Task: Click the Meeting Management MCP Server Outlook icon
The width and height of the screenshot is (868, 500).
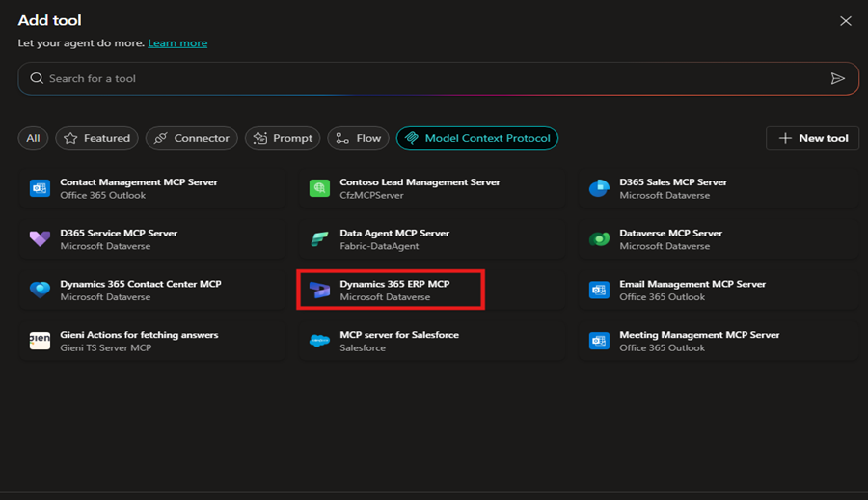Action: 599,341
